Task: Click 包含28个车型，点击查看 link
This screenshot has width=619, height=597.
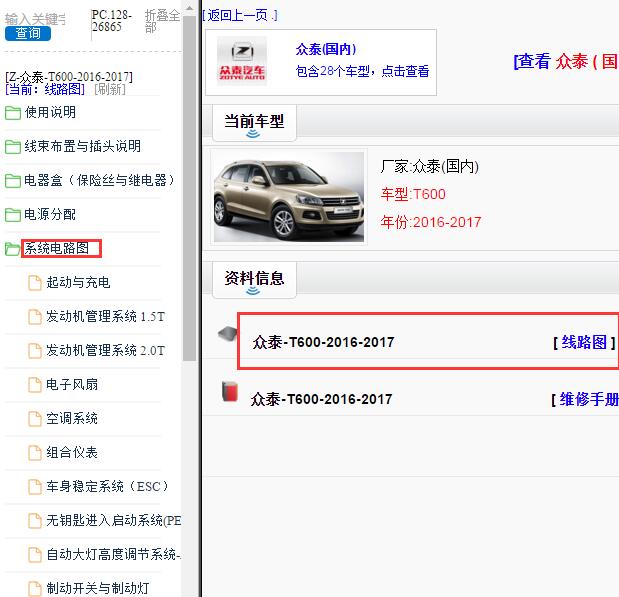Action: point(362,71)
